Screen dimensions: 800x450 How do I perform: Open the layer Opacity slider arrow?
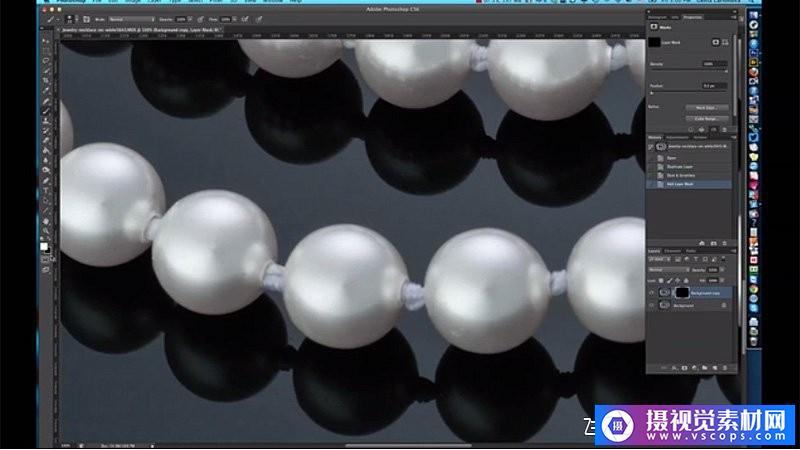coord(722,269)
